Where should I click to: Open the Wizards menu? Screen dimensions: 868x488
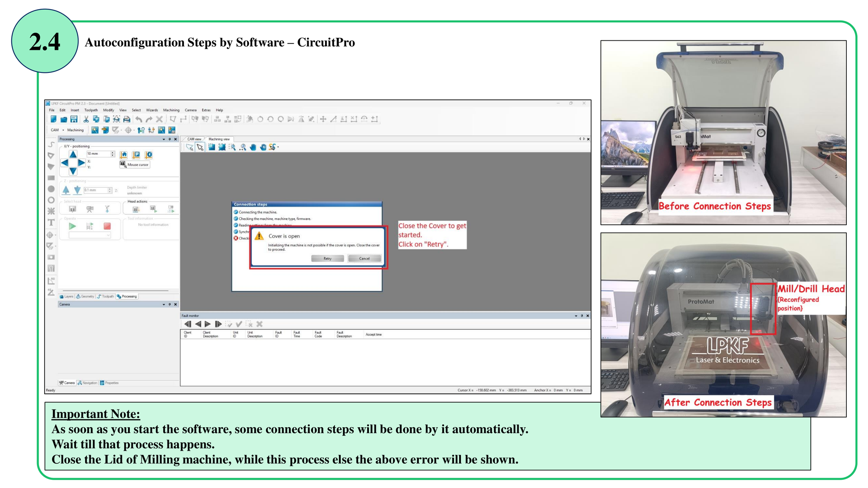point(152,110)
